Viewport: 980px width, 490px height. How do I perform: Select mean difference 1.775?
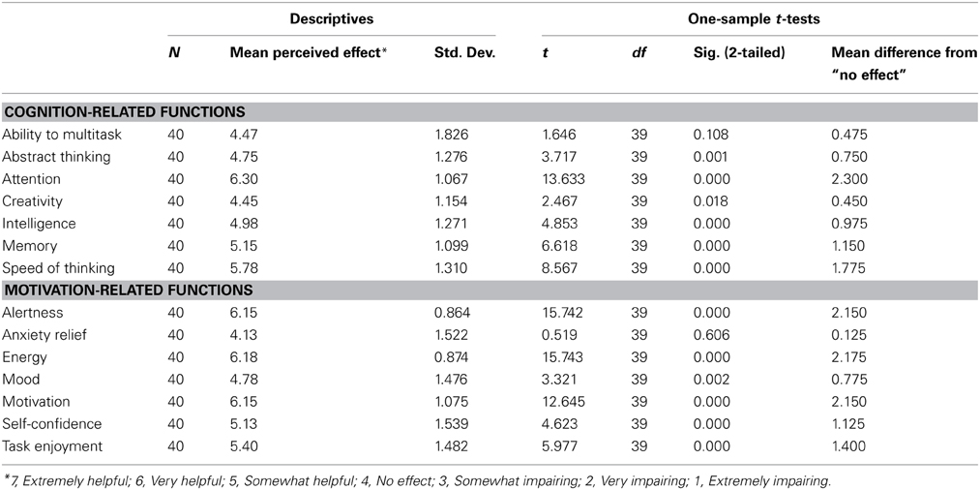pyautogui.click(x=848, y=268)
